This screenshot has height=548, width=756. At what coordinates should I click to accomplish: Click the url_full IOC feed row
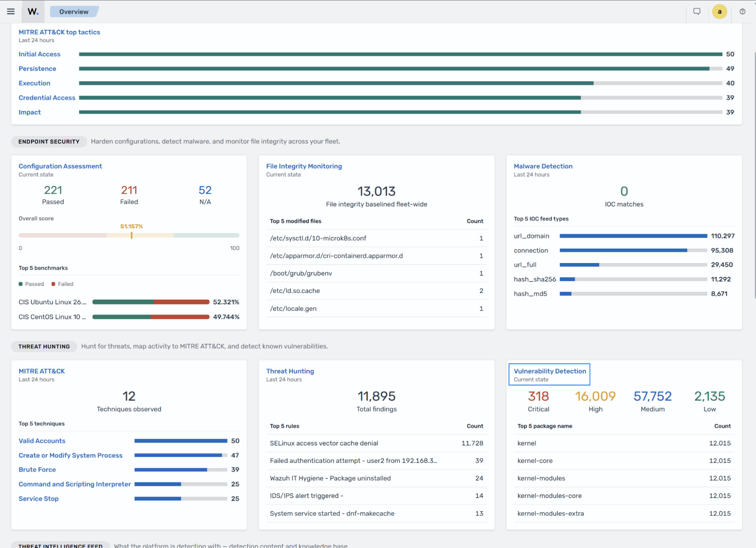pyautogui.click(x=624, y=265)
